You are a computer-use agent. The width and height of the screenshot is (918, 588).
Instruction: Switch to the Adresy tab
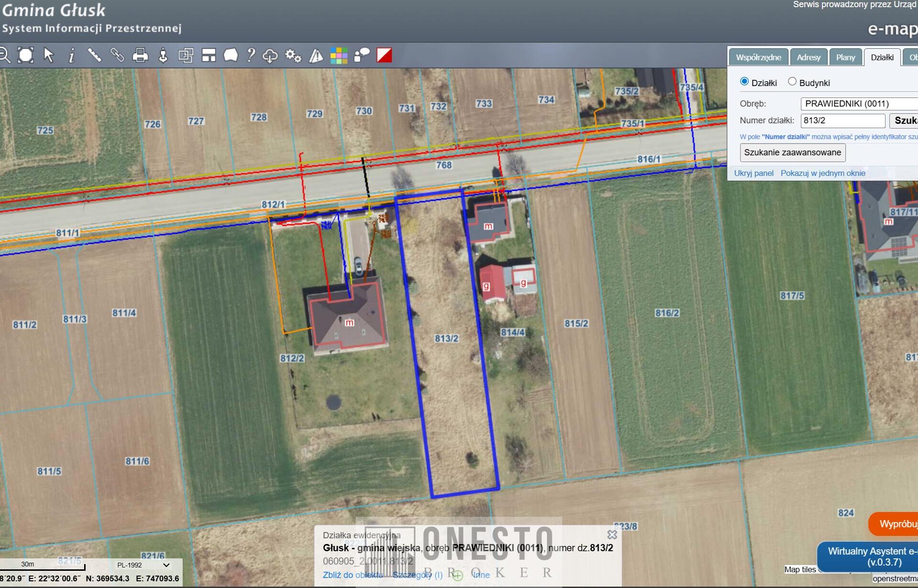point(808,57)
